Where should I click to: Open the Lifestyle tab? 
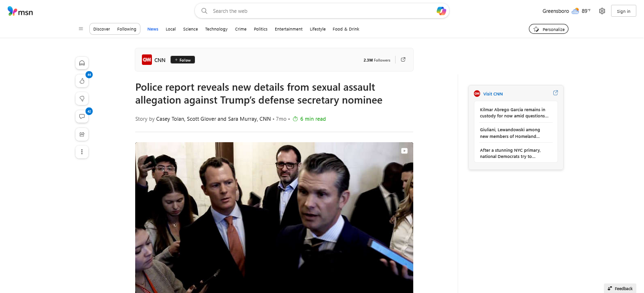click(318, 29)
